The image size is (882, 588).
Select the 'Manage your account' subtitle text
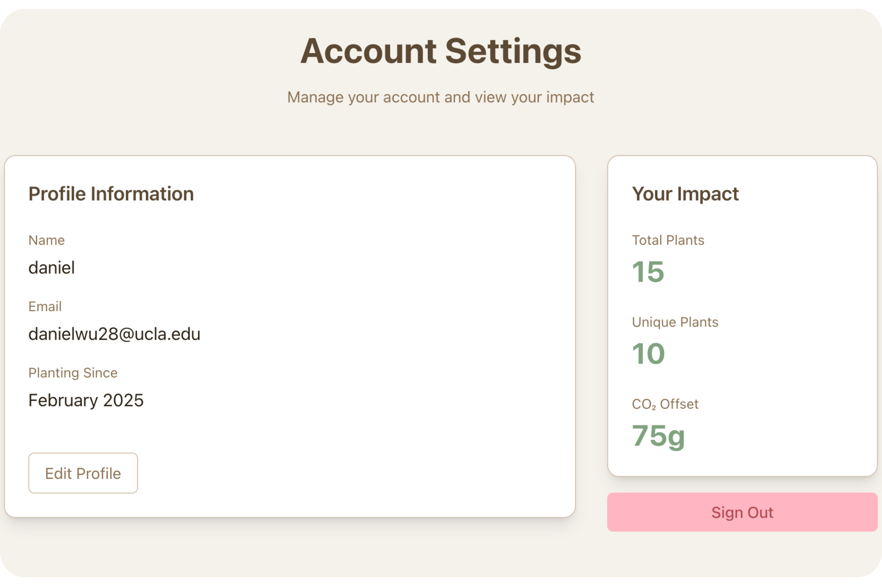point(441,97)
